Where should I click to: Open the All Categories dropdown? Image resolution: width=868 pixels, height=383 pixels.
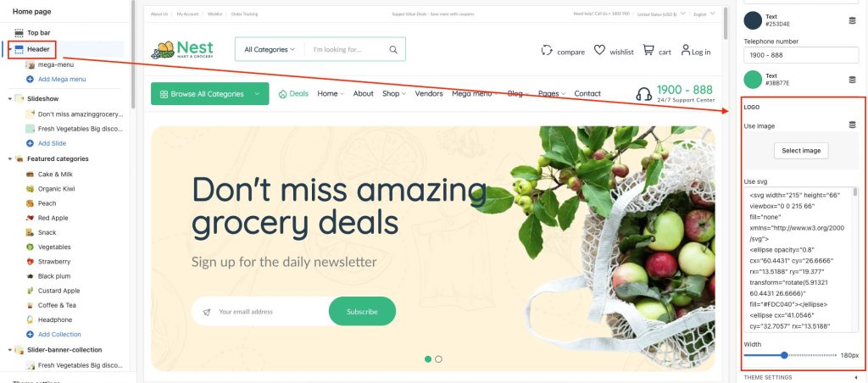pos(270,49)
